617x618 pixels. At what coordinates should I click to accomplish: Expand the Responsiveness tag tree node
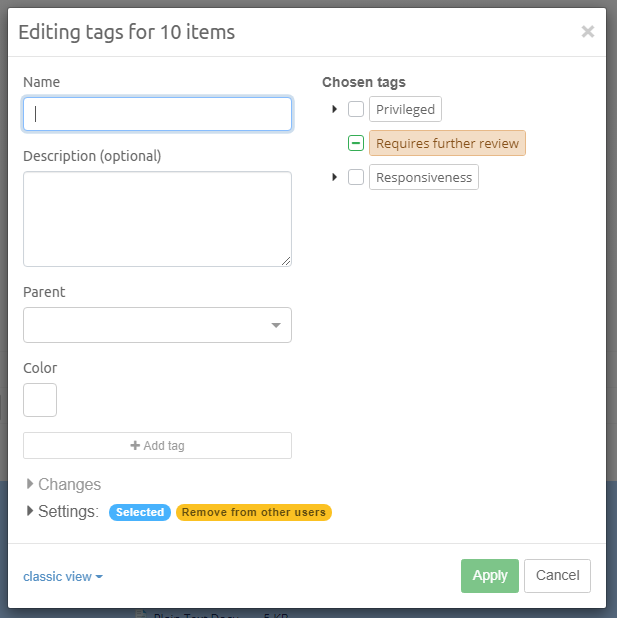334,177
